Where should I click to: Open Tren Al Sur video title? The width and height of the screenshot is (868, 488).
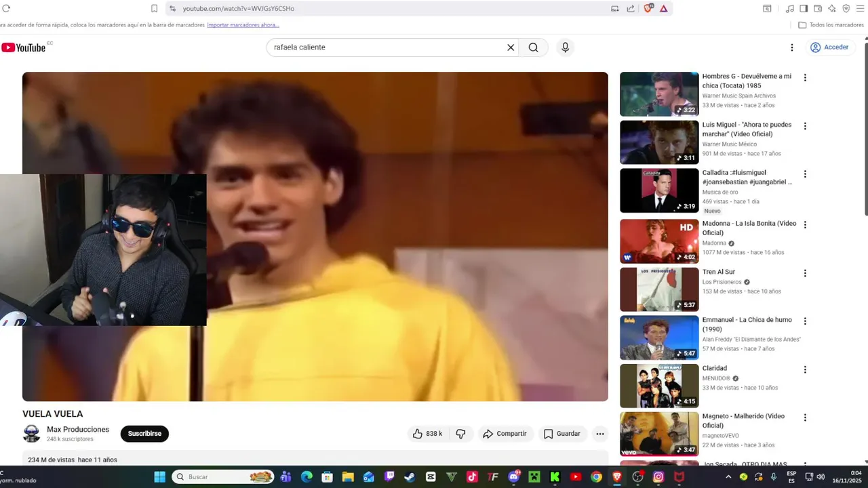click(x=719, y=272)
